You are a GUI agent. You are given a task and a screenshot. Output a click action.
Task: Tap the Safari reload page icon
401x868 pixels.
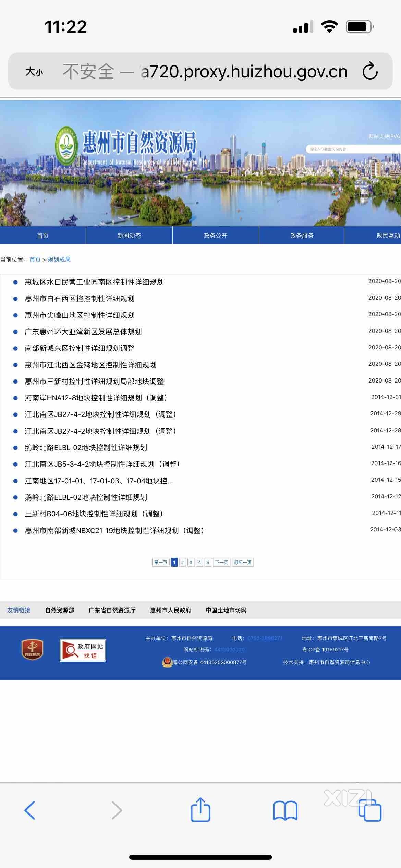370,71
